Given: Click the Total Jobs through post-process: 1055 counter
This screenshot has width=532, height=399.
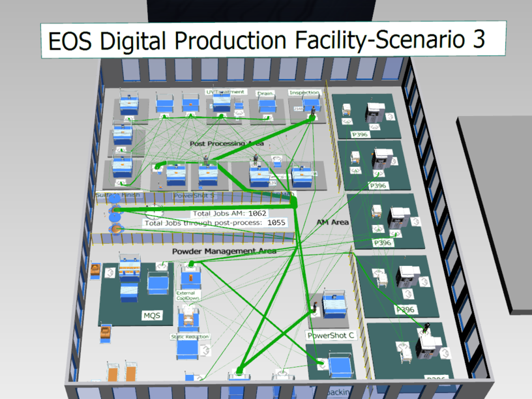Looking at the screenshot, I should (215, 222).
